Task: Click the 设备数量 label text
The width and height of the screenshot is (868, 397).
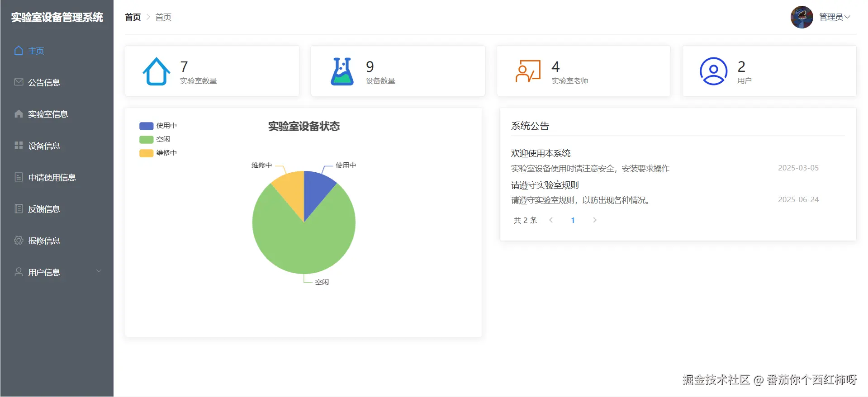Action: [x=380, y=81]
